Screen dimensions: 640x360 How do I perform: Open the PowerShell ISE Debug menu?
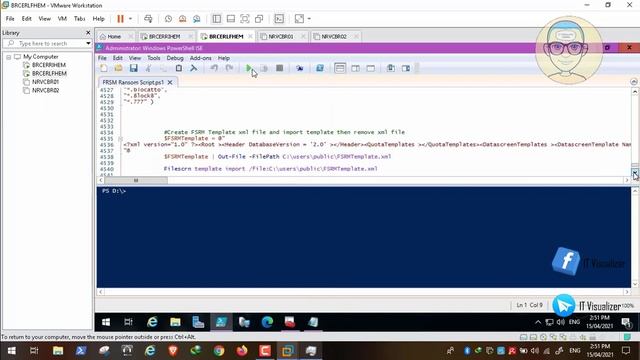click(175, 58)
